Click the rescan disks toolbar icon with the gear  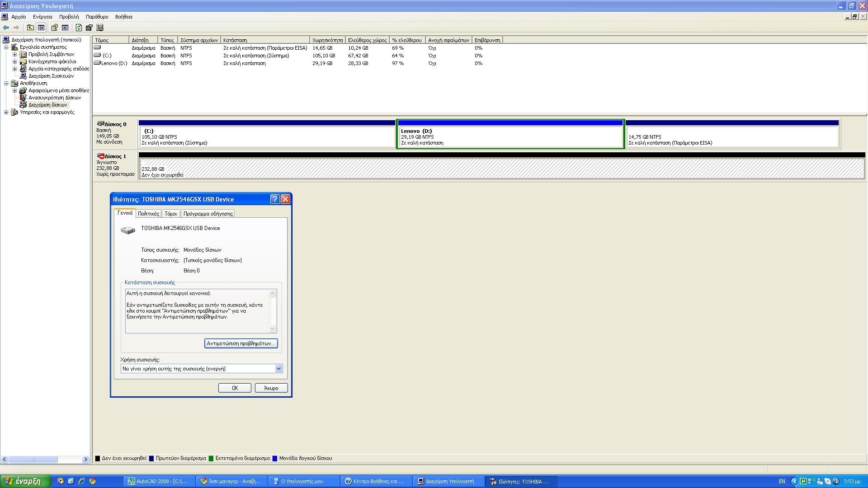tap(100, 28)
